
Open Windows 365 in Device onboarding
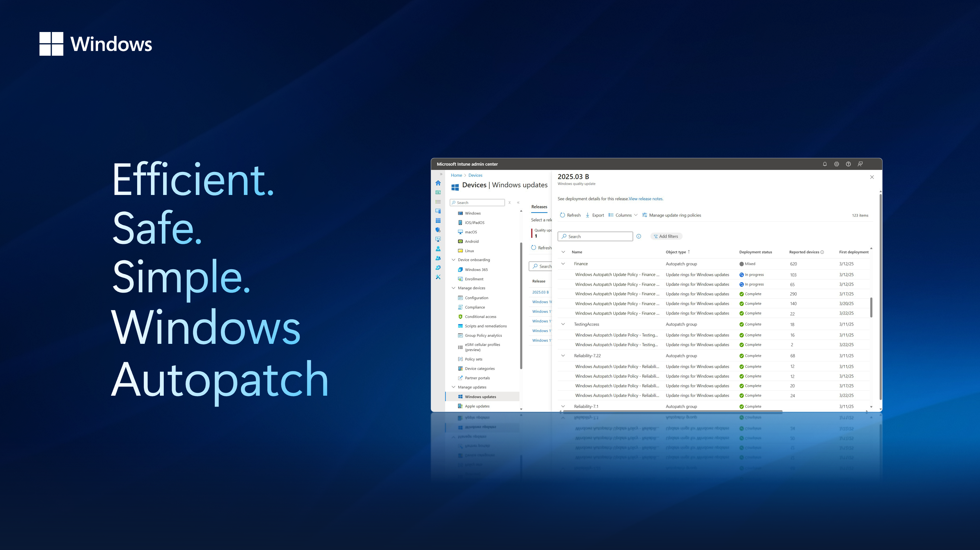(x=476, y=269)
